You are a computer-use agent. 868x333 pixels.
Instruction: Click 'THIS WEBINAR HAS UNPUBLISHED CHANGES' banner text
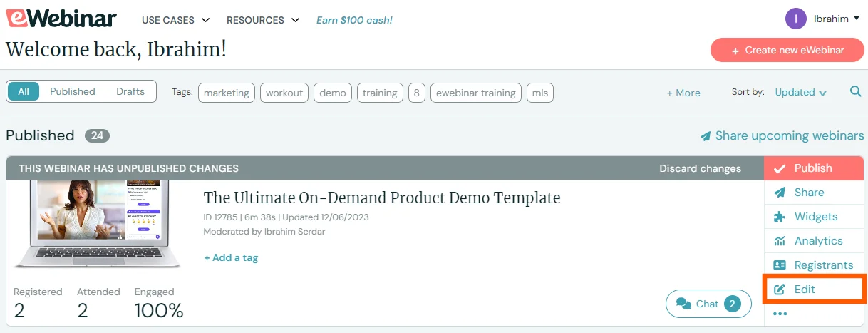(128, 168)
